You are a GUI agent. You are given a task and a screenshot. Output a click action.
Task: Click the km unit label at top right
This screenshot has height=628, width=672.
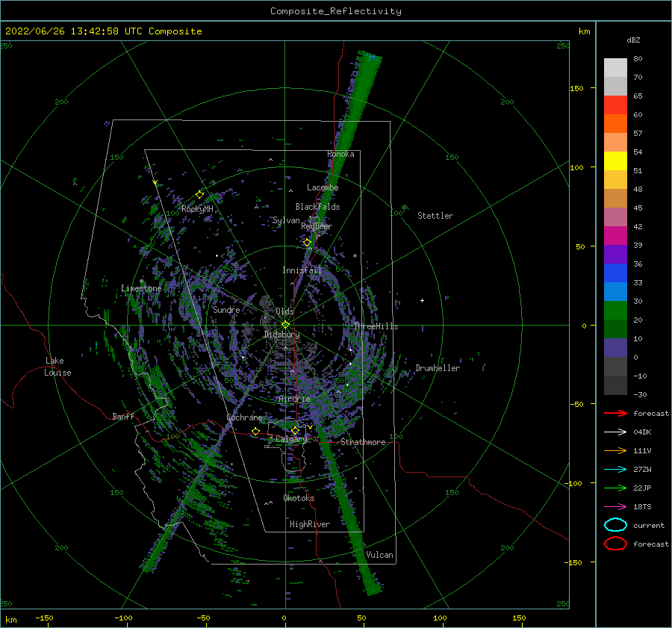point(584,31)
